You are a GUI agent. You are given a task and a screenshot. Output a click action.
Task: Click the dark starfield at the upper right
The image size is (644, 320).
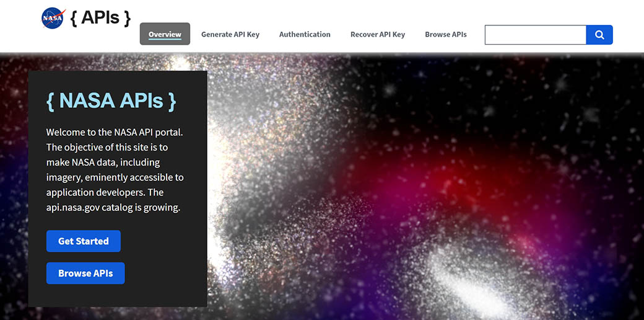coord(557,93)
